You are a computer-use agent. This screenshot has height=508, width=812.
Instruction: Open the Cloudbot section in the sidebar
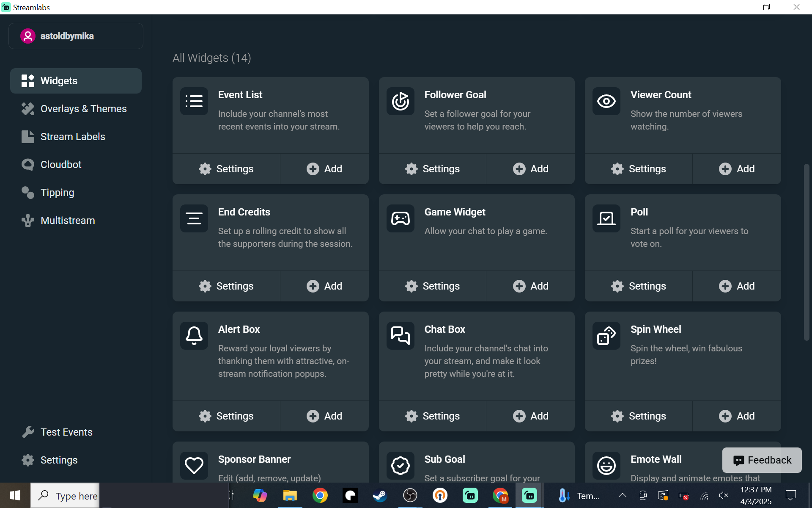60,164
